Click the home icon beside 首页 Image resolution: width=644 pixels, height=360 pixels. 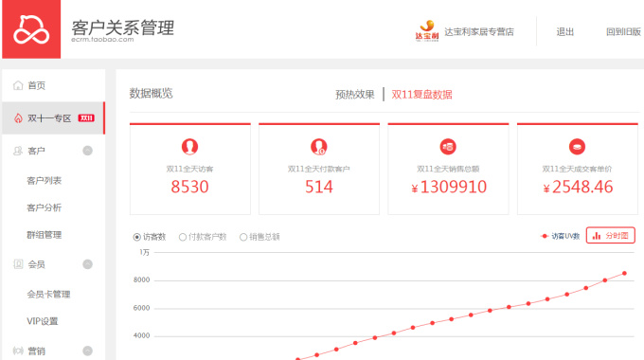pos(18,85)
